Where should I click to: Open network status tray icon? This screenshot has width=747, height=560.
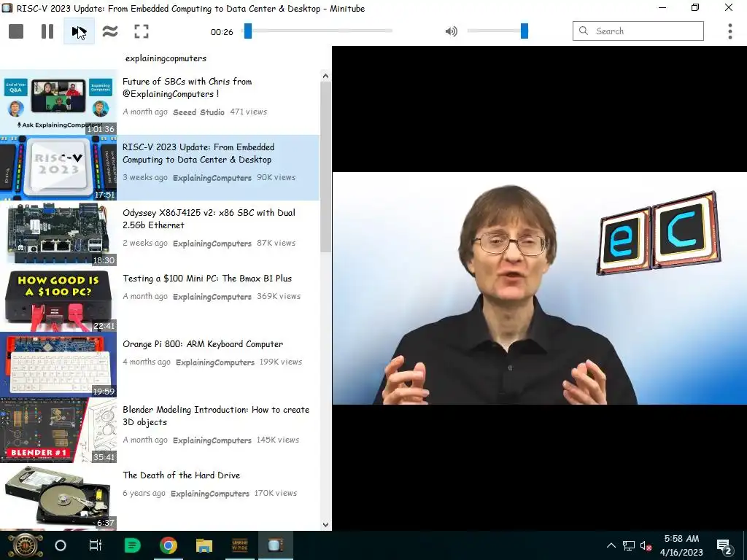(x=629, y=545)
